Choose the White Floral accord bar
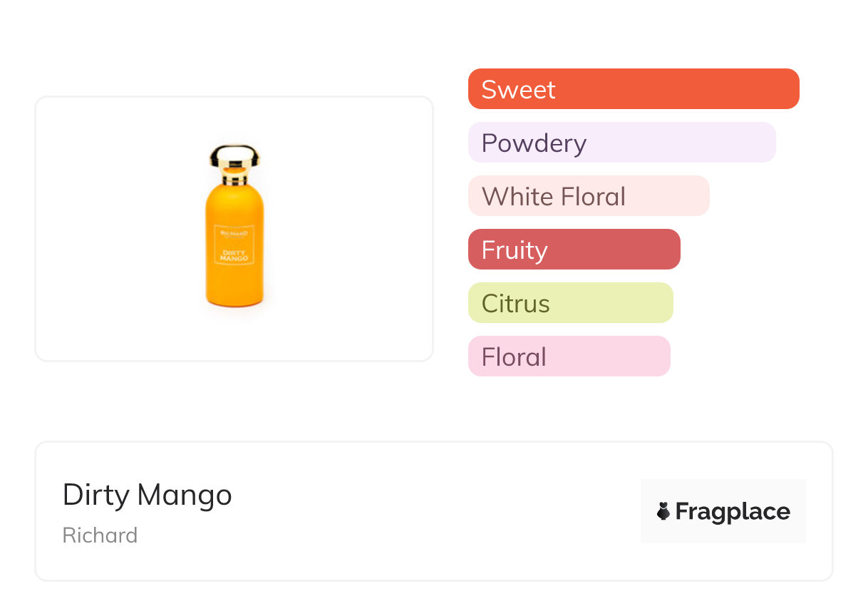 click(589, 196)
